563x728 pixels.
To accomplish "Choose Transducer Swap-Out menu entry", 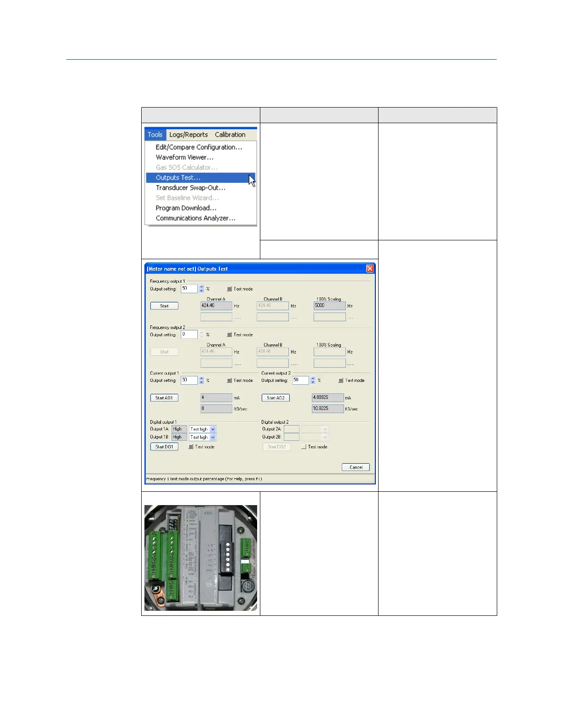I will click(190, 188).
